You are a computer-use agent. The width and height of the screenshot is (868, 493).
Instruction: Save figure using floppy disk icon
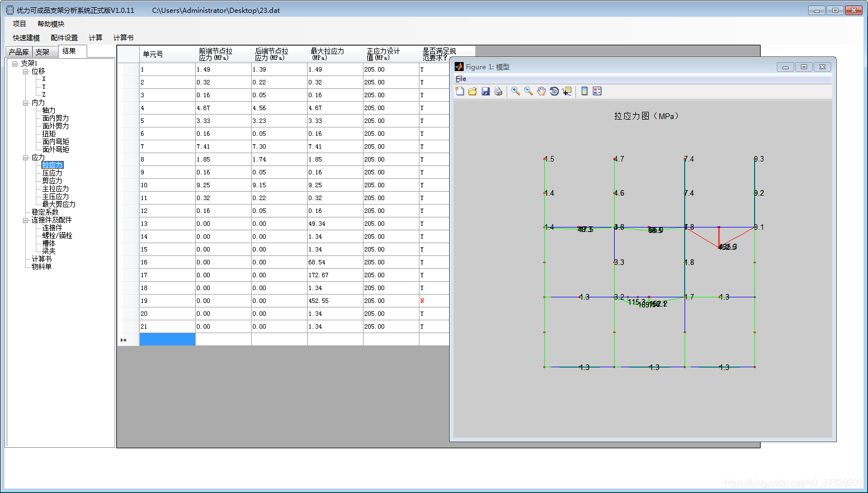click(485, 91)
